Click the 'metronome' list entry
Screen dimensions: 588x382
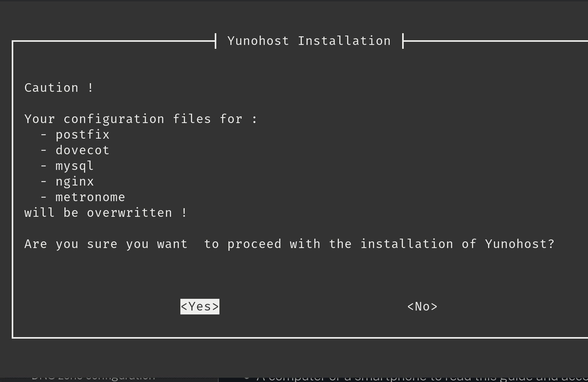(x=90, y=197)
